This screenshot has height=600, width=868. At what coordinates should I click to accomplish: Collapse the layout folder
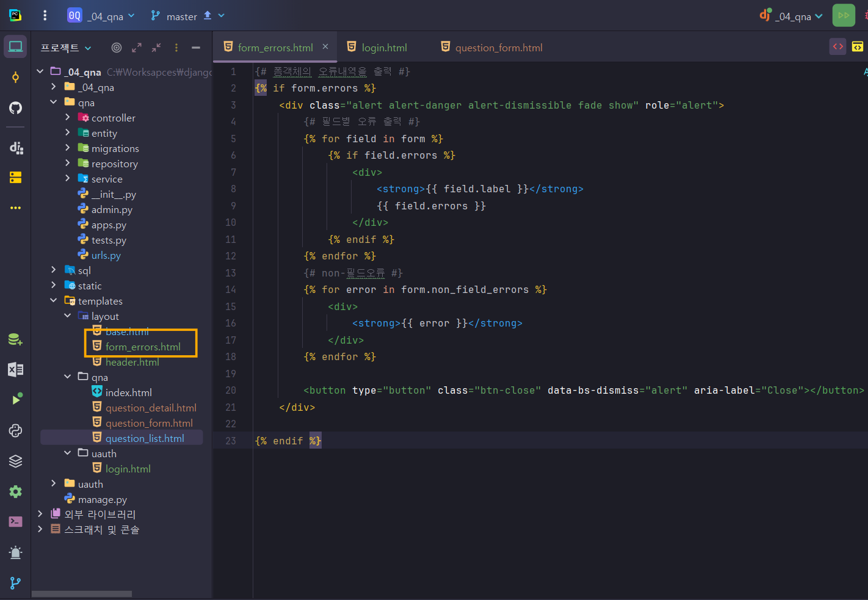(67, 316)
